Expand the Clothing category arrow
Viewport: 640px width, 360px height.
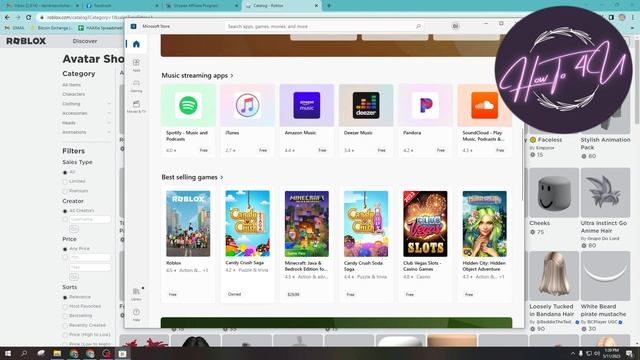point(109,104)
